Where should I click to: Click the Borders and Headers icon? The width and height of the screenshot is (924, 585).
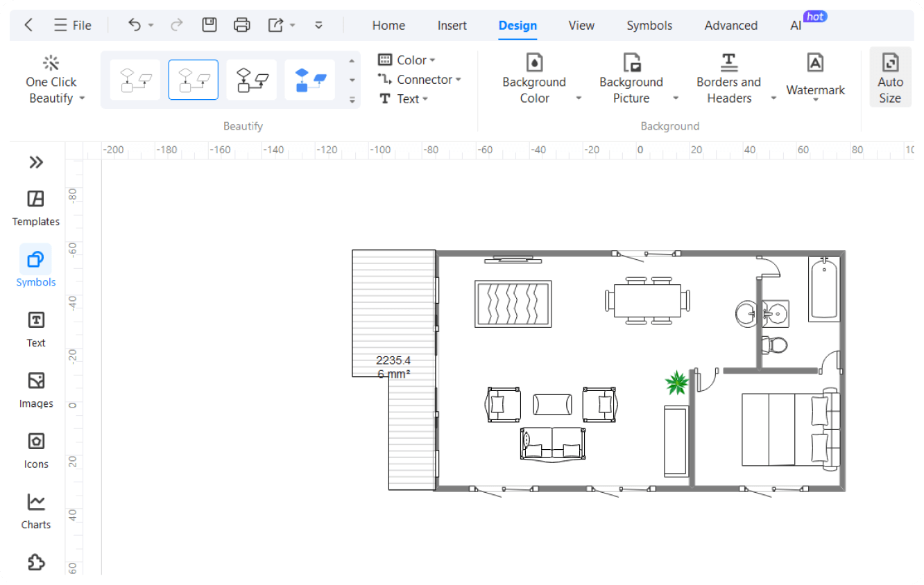click(728, 62)
